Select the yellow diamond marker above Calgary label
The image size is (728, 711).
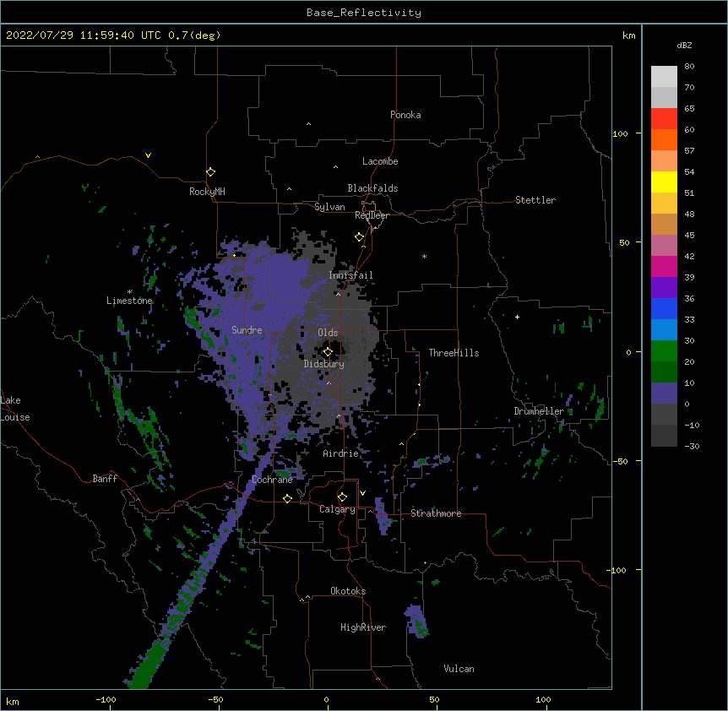coord(342,497)
